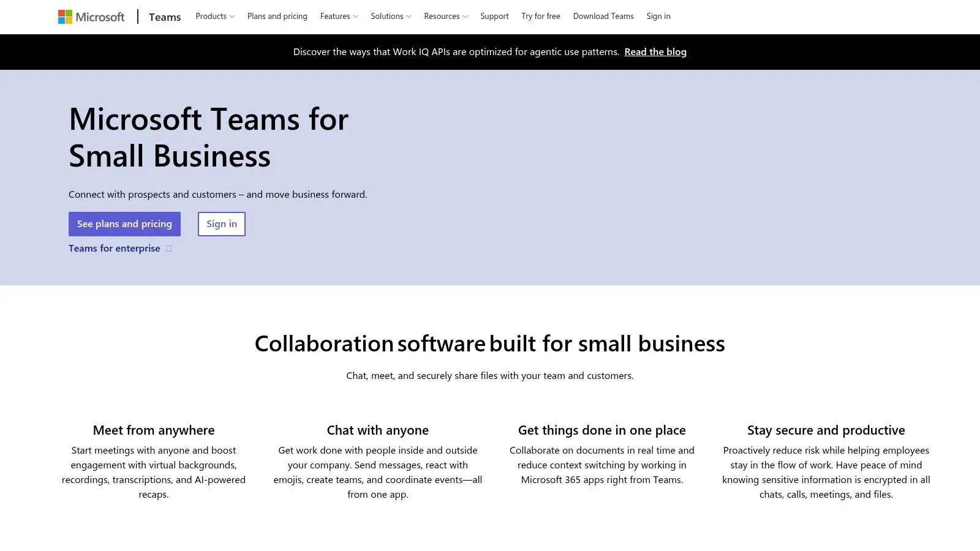Viewport: 980px width, 551px height.
Task: Click the See plans and pricing button
Action: [124, 224]
